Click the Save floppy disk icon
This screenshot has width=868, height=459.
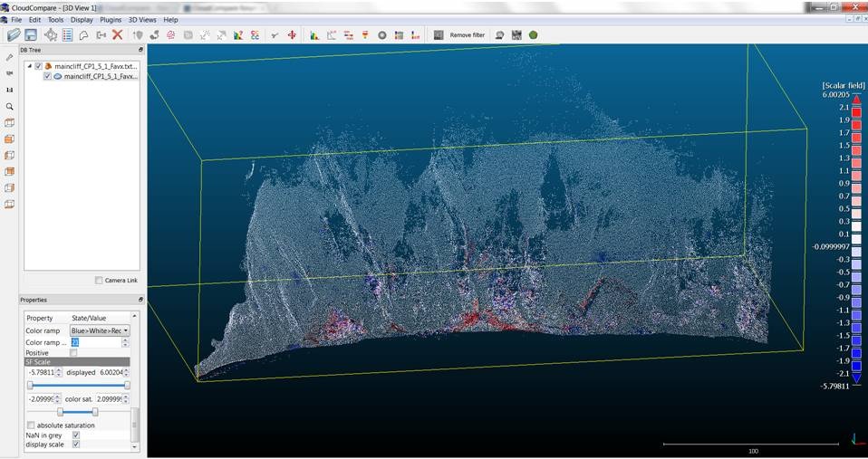pos(31,35)
